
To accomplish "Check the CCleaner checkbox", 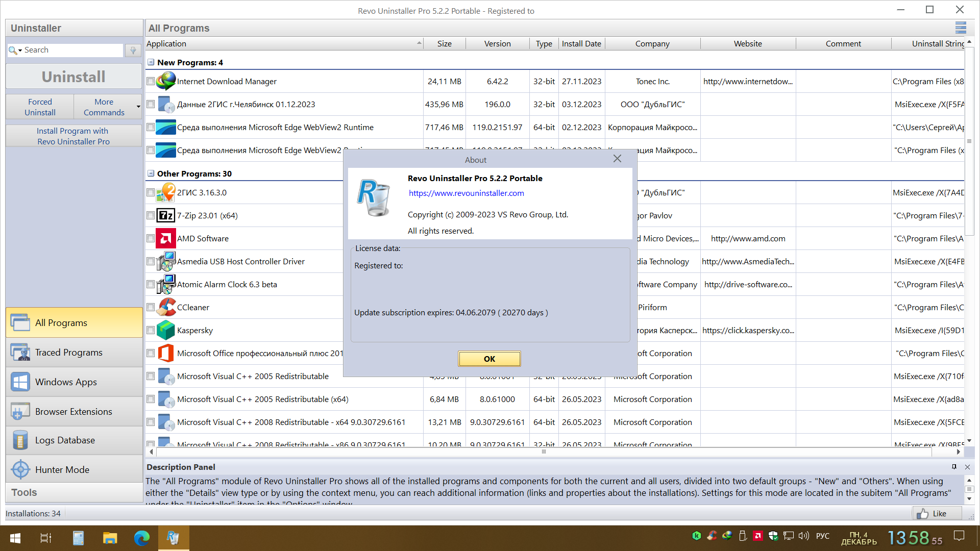I will (x=151, y=307).
